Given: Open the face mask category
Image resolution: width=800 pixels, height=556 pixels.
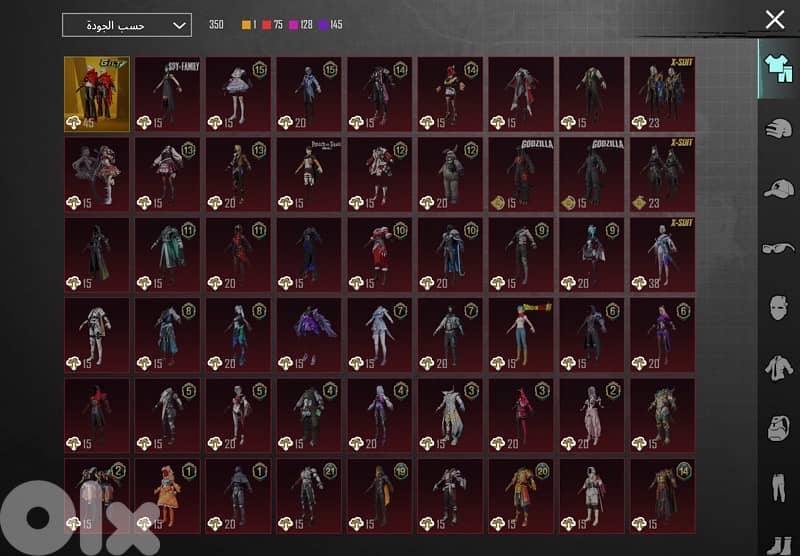Looking at the screenshot, I should click(x=777, y=307).
